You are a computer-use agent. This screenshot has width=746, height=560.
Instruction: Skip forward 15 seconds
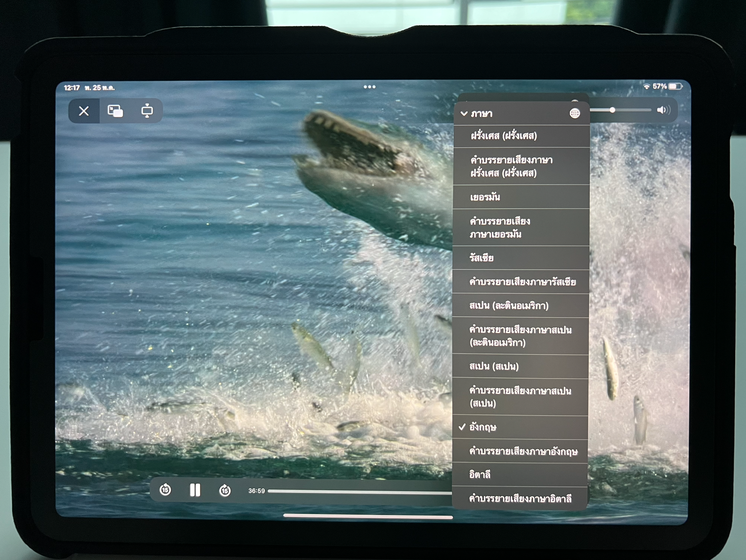pyautogui.click(x=225, y=490)
